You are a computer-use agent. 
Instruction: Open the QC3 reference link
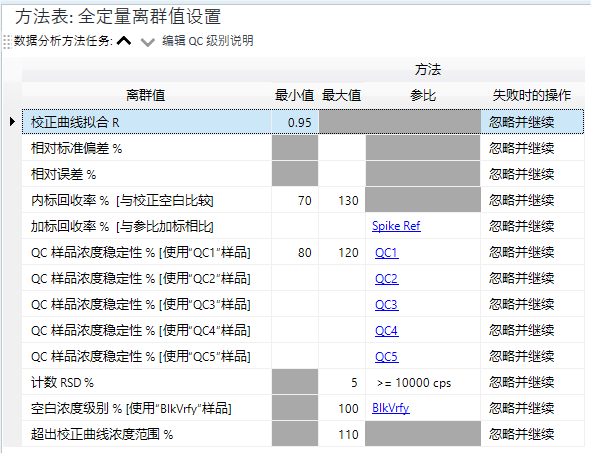tap(387, 304)
